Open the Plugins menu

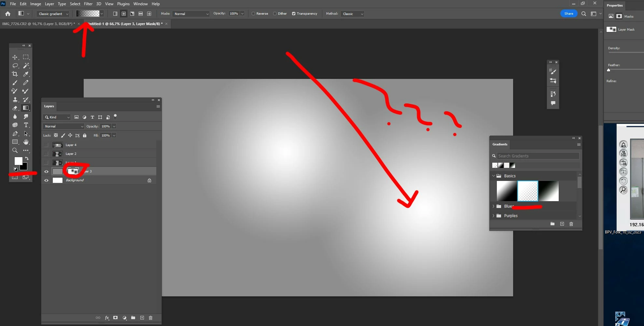tap(123, 4)
